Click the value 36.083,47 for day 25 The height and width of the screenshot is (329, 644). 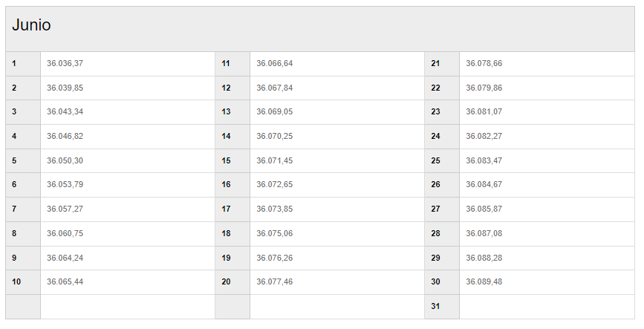tap(484, 160)
